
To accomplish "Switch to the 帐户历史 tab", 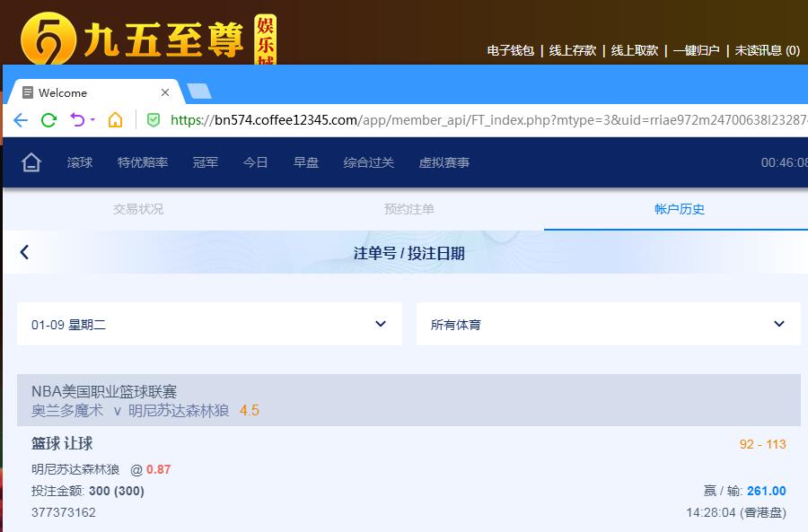I will (680, 209).
